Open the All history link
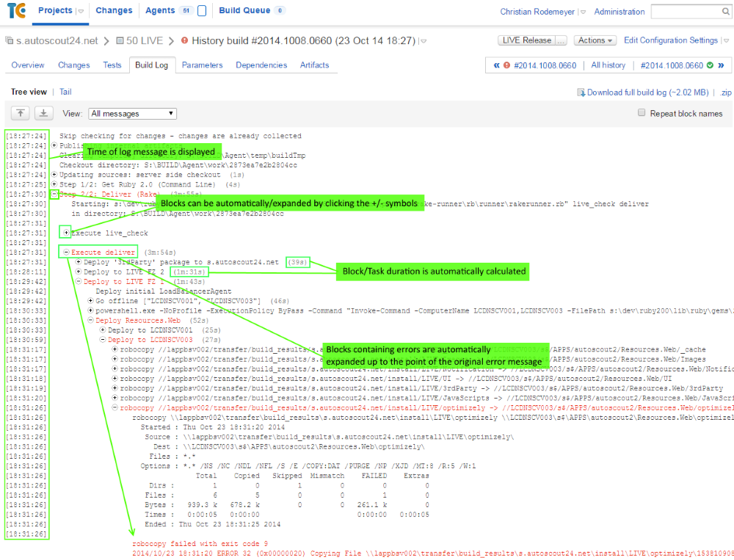The height and width of the screenshot is (560, 734). (608, 65)
